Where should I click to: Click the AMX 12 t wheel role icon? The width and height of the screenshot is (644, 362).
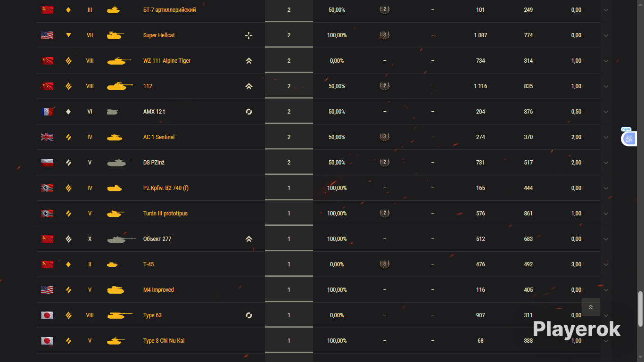point(249,112)
